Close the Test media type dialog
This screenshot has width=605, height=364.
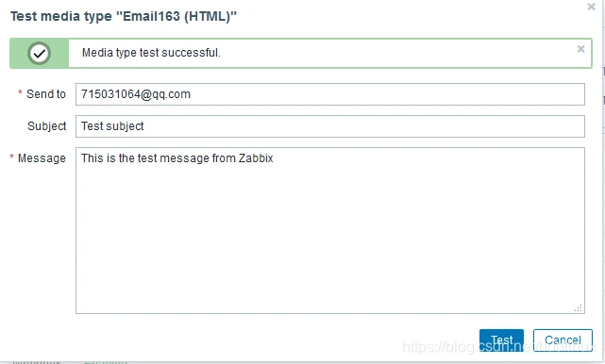pos(591,7)
